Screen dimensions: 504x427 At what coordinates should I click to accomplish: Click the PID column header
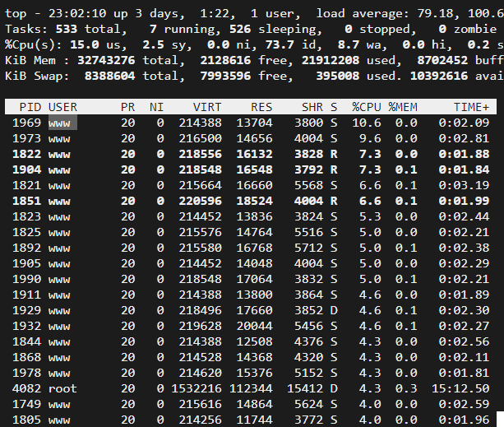click(x=30, y=107)
